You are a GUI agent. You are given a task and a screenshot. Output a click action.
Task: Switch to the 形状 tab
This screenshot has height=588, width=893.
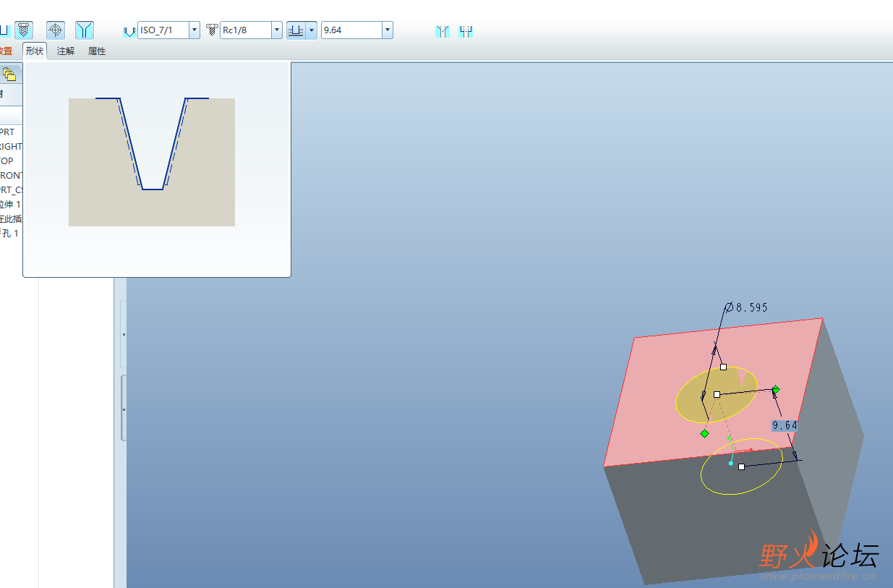coord(35,51)
